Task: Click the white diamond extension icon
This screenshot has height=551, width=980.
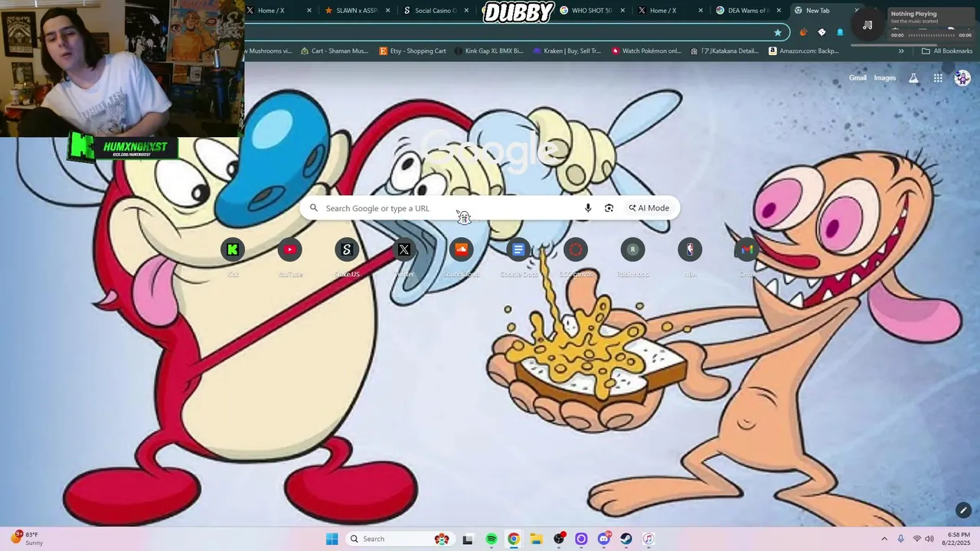Action: pyautogui.click(x=822, y=32)
